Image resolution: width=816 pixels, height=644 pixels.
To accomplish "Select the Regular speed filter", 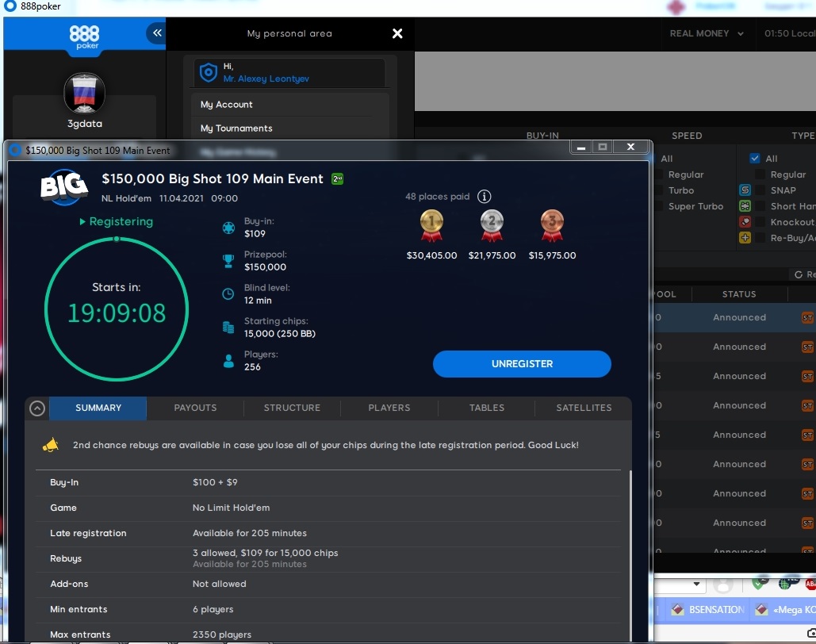I will pos(685,174).
